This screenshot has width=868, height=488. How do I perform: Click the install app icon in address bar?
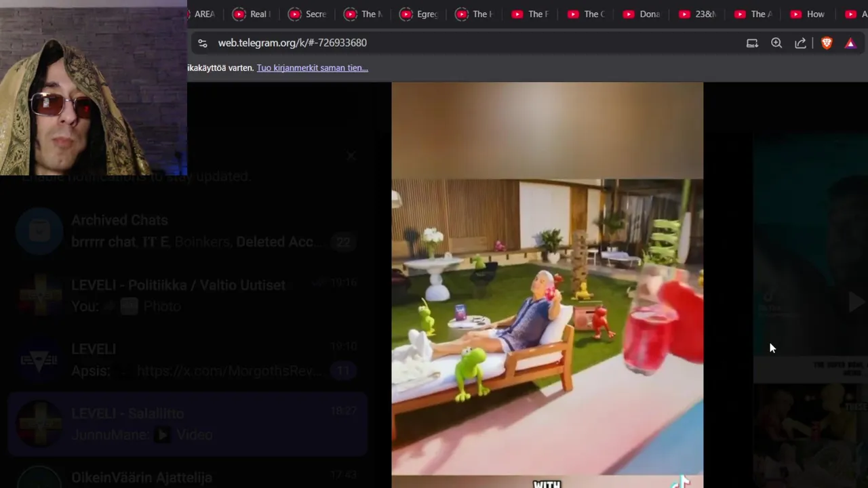pyautogui.click(x=752, y=43)
